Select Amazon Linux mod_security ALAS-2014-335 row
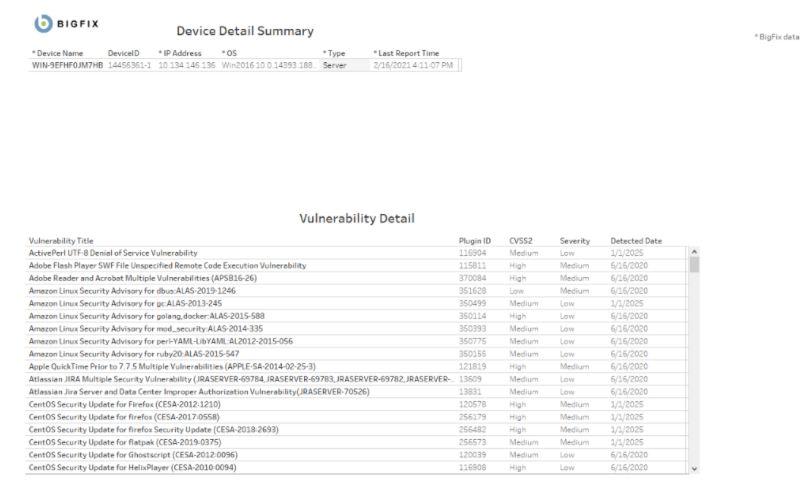The image size is (806, 493). click(x=356, y=328)
